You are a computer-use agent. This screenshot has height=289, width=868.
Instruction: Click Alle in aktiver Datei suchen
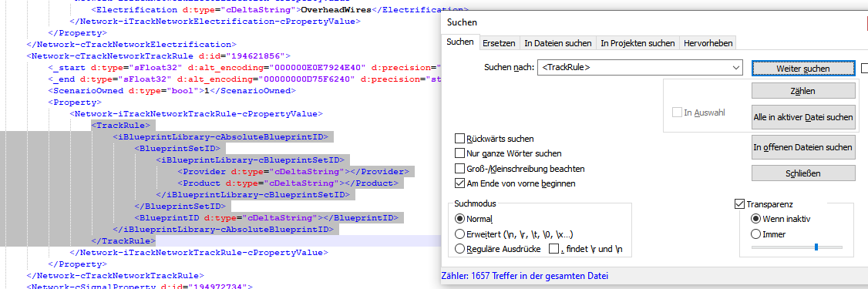pyautogui.click(x=802, y=117)
